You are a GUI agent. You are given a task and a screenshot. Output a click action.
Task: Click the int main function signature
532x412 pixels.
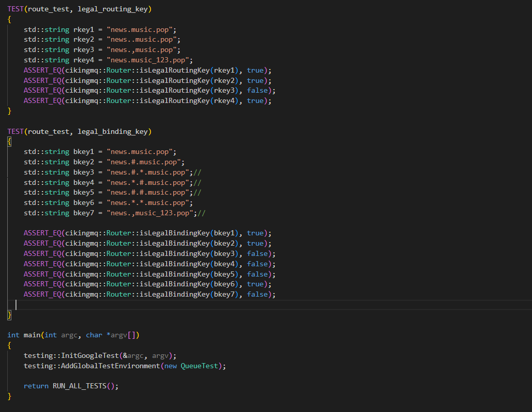pyautogui.click(x=73, y=335)
